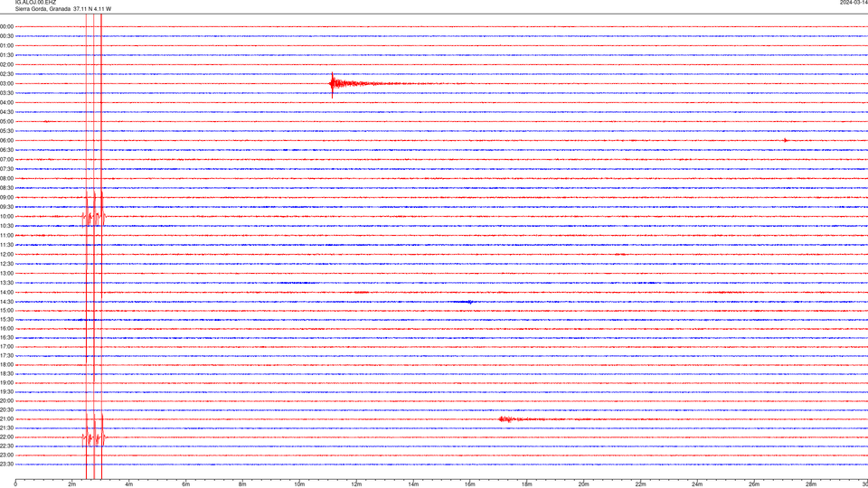The image size is (868, 488).
Task: Click the '24m' tick on the minutes axis
Action: [x=697, y=484]
